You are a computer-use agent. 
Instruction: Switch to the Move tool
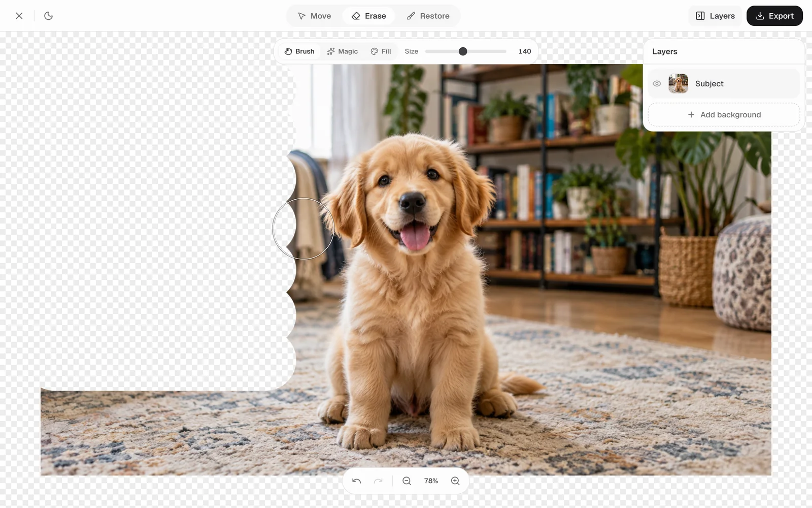click(x=314, y=16)
